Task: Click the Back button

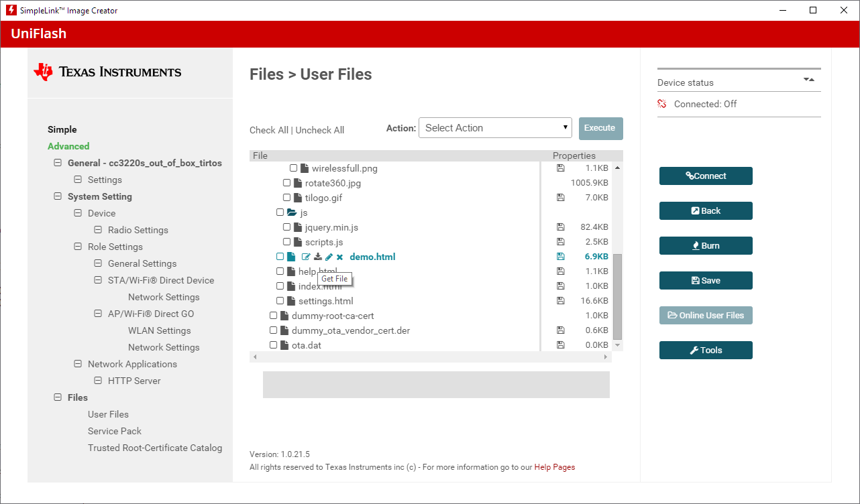Action: [x=706, y=210]
